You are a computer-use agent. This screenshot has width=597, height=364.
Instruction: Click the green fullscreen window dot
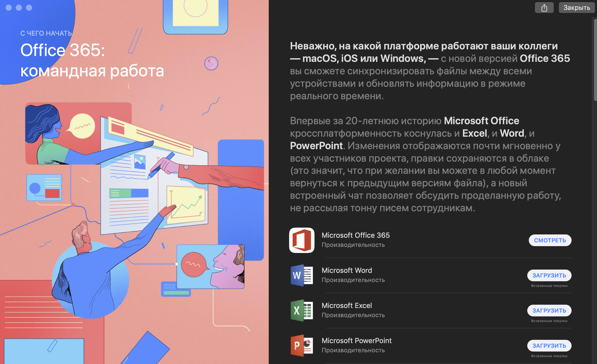coord(29,8)
